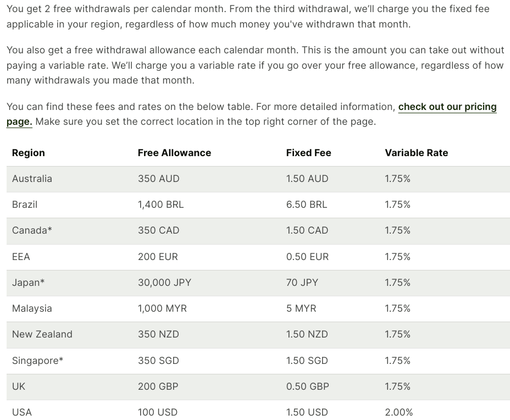The image size is (510, 420).
Task: Click the 2.00% variable rate value
Action: coord(398,412)
